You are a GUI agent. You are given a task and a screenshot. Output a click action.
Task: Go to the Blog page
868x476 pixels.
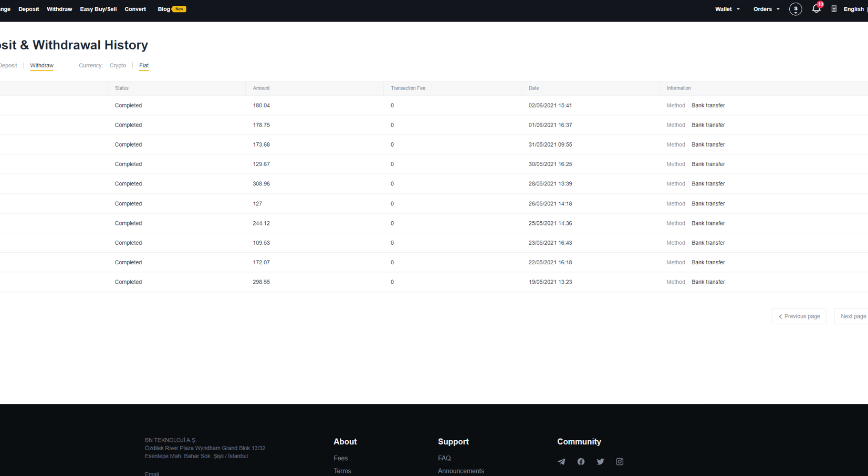coord(164,9)
